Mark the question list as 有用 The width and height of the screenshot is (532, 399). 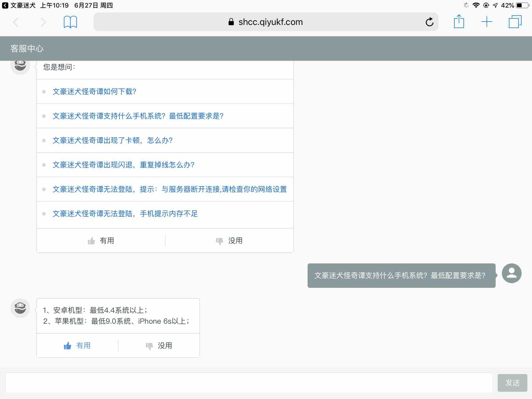point(101,241)
